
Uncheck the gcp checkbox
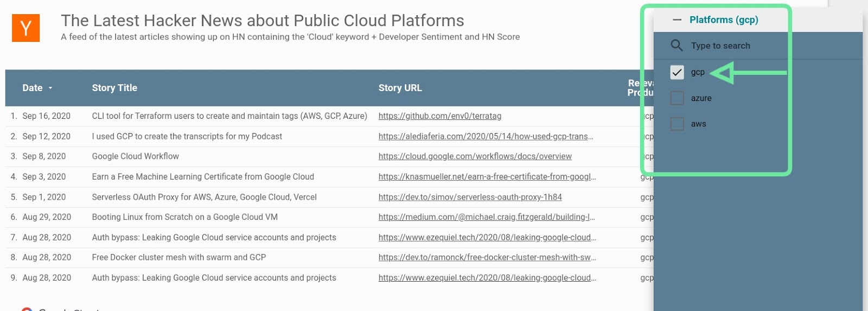pos(677,72)
